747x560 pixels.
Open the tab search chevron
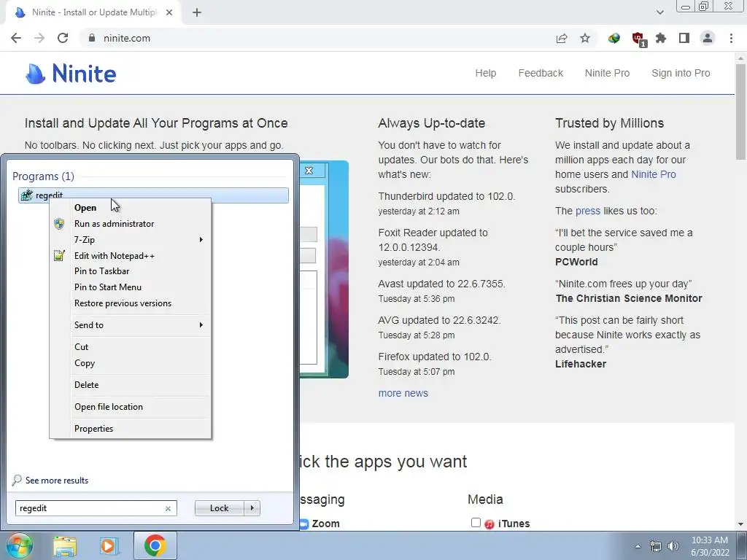coord(659,12)
